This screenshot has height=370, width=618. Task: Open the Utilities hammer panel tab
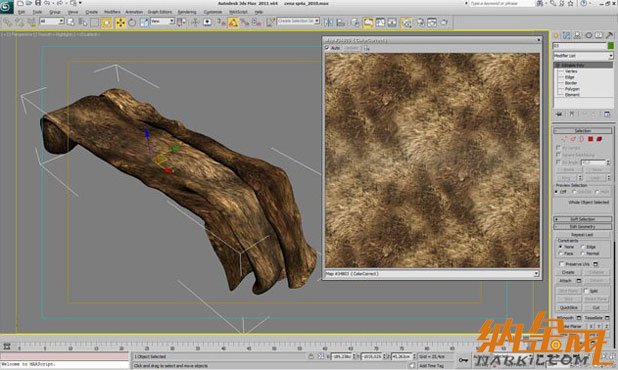610,36
